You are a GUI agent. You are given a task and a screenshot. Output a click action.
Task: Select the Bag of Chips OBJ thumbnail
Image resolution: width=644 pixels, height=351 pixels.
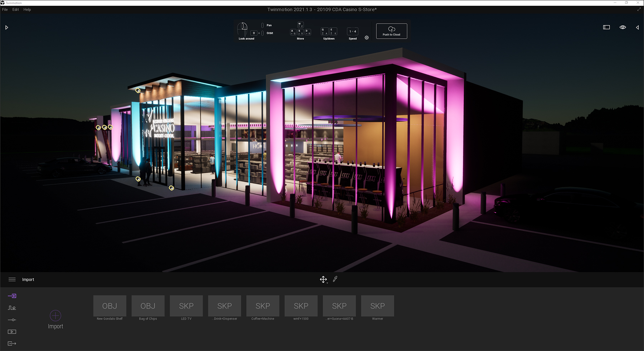148,306
